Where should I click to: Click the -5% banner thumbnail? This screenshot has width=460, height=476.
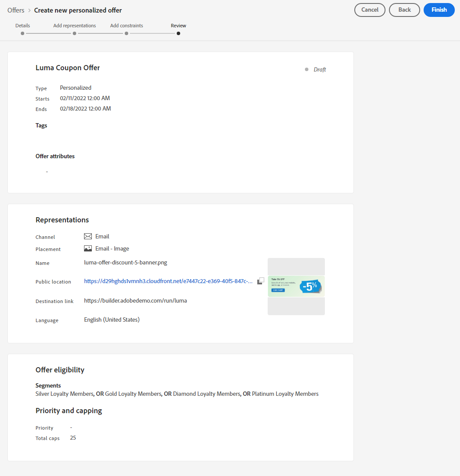[x=296, y=286]
